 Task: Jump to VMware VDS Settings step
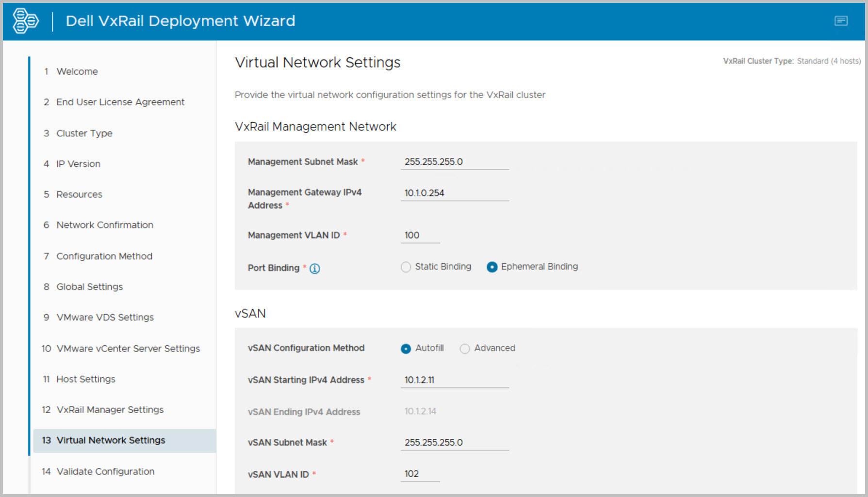[105, 317]
